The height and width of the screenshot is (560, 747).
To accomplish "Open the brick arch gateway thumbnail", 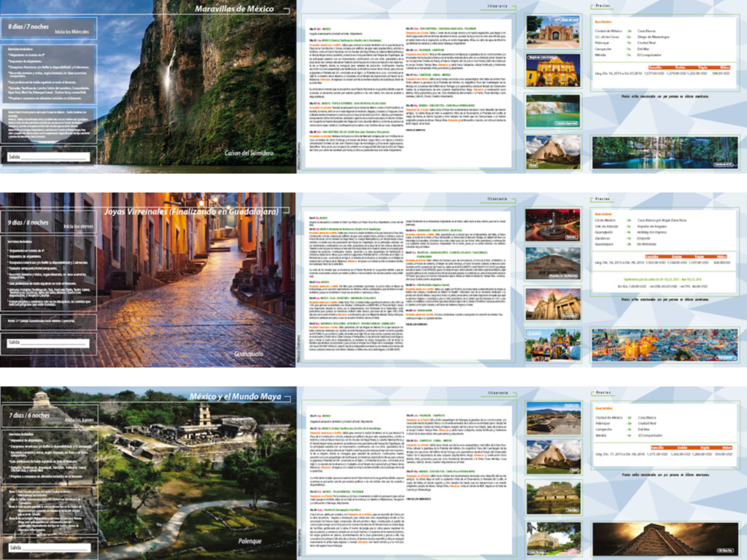I will [x=553, y=32].
